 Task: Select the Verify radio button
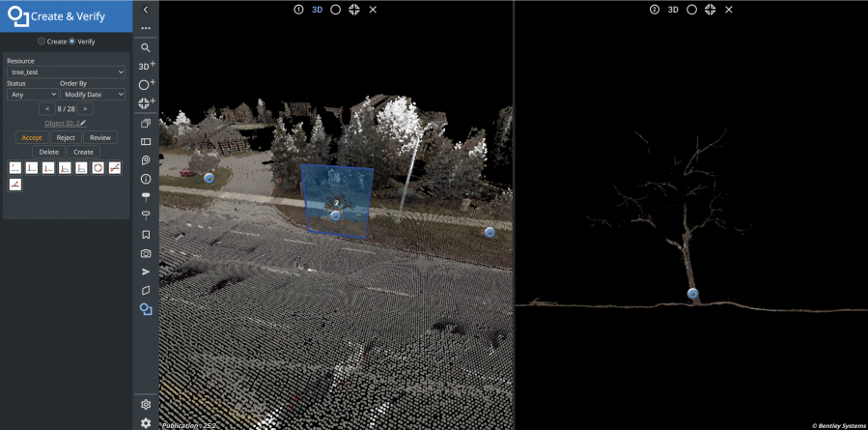[72, 42]
